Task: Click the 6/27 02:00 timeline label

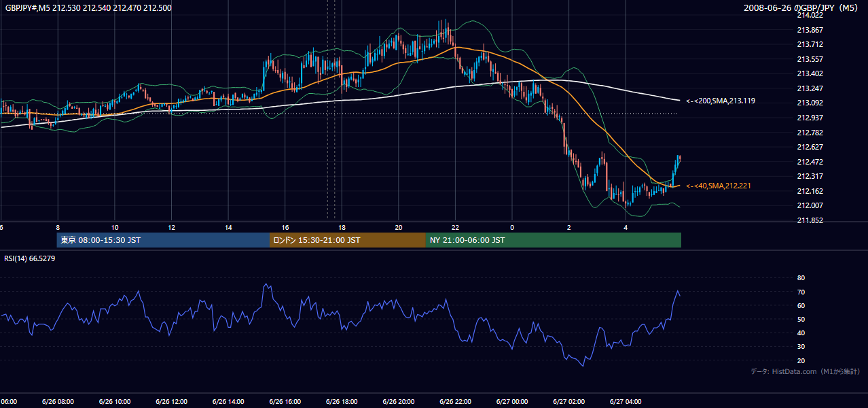Action: coord(569,401)
